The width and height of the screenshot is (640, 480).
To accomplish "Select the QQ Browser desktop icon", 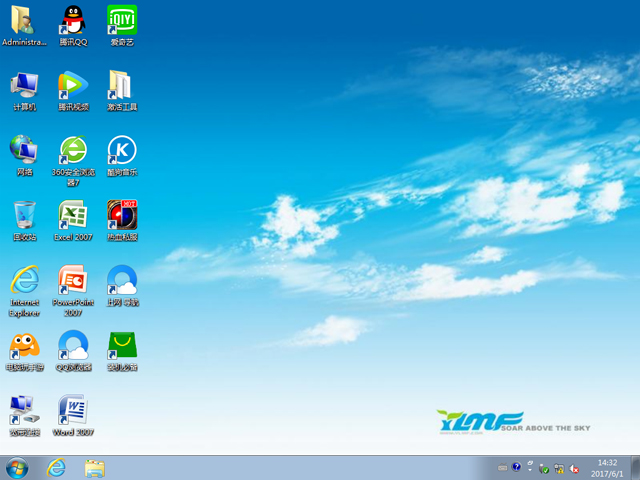I will (73, 346).
